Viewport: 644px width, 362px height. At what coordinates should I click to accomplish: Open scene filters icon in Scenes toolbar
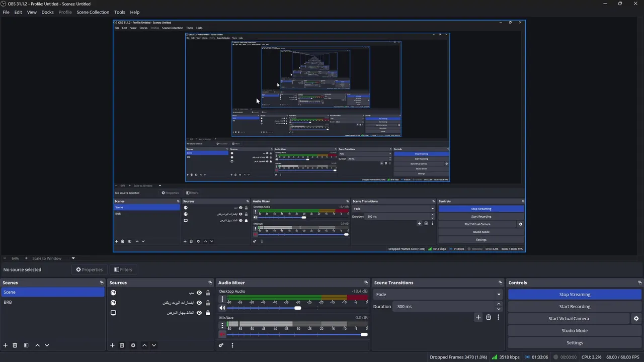(26, 345)
